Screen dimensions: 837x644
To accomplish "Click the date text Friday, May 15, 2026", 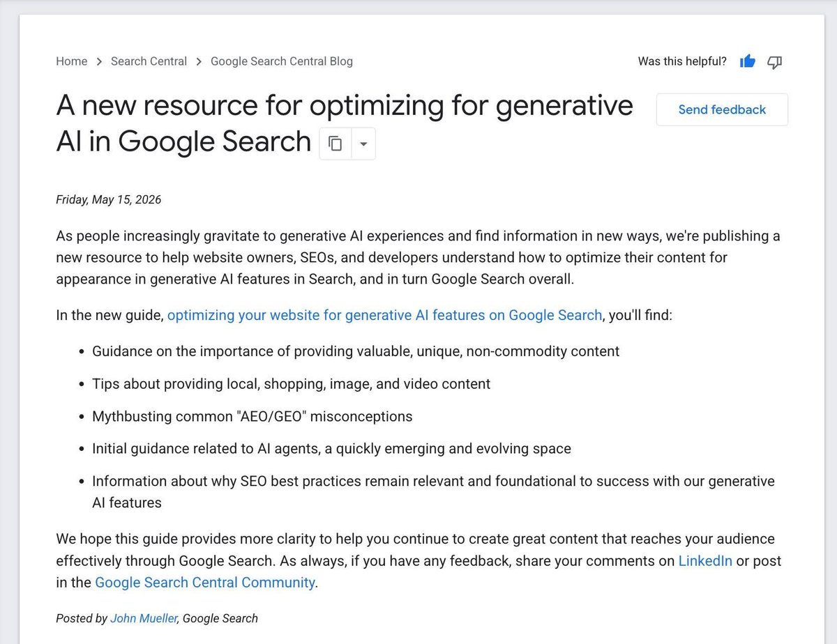I will 109,200.
